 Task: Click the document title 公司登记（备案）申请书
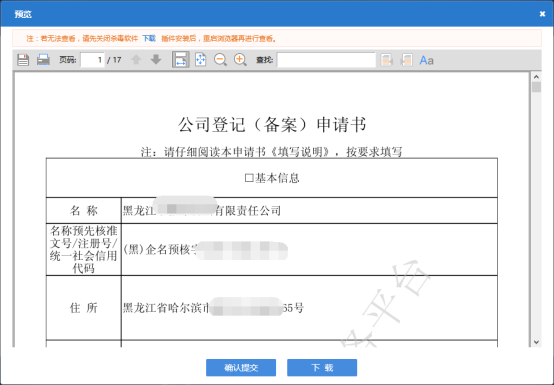[272, 124]
